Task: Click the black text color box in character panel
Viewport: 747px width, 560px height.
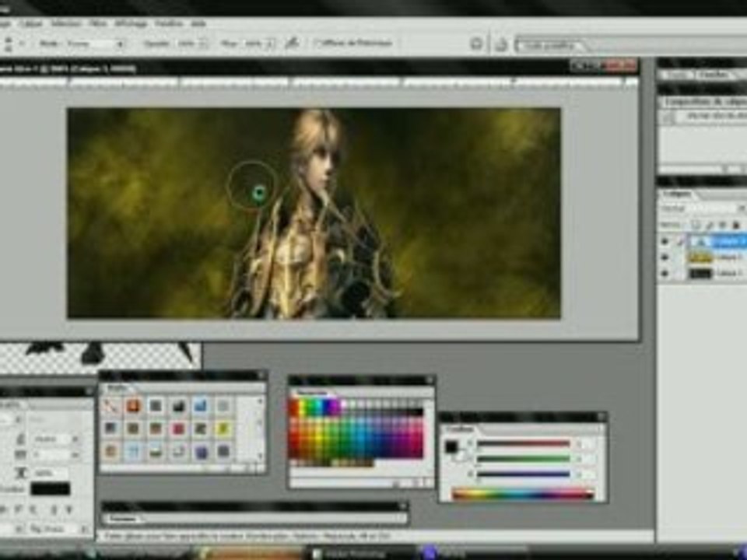Action: 50,488
